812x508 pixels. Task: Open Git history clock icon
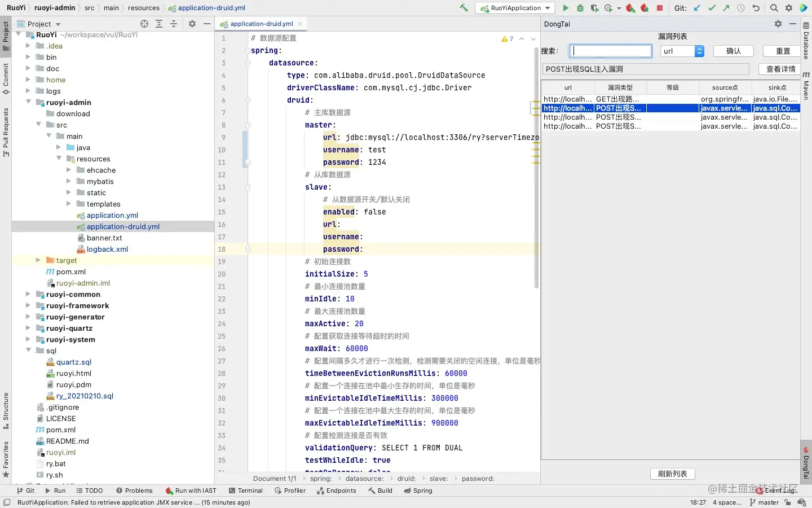click(x=741, y=8)
